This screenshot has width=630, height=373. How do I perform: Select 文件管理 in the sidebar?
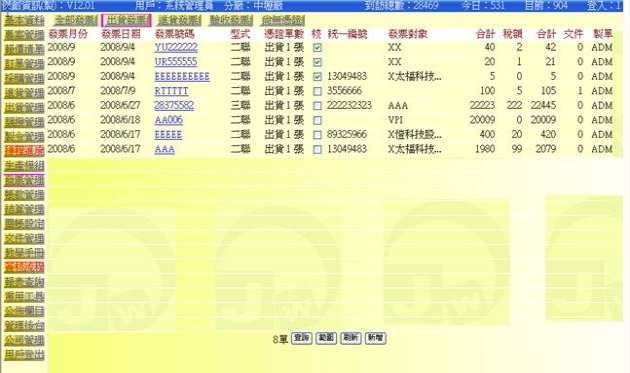[x=24, y=239]
